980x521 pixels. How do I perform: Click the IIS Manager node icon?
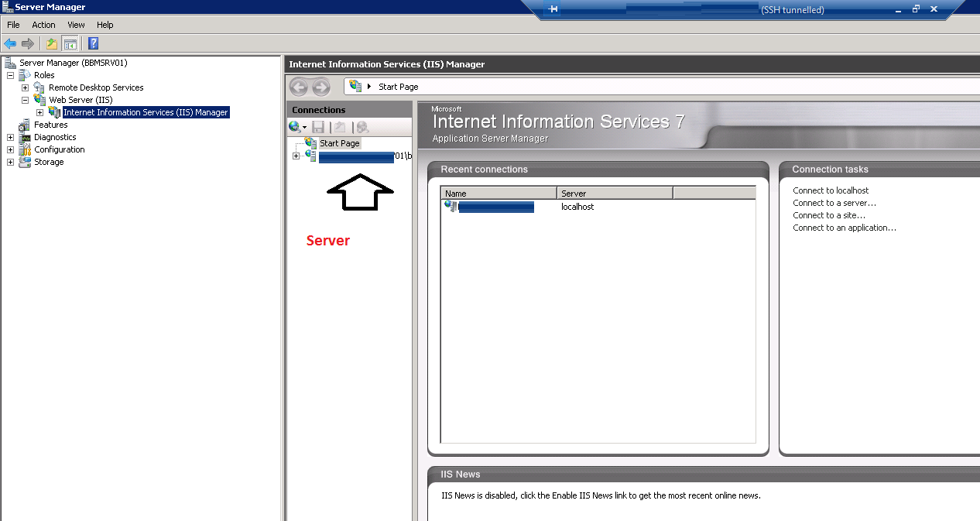coord(54,112)
